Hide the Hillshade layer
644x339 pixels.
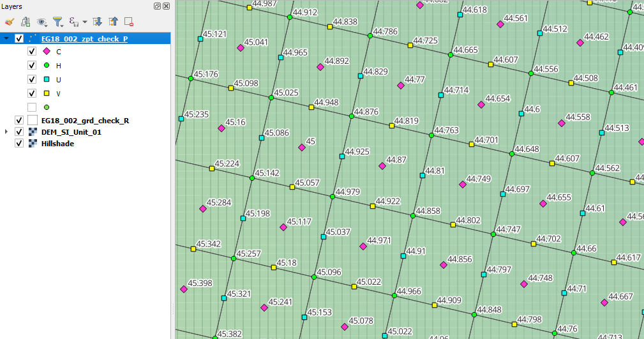[x=19, y=144]
